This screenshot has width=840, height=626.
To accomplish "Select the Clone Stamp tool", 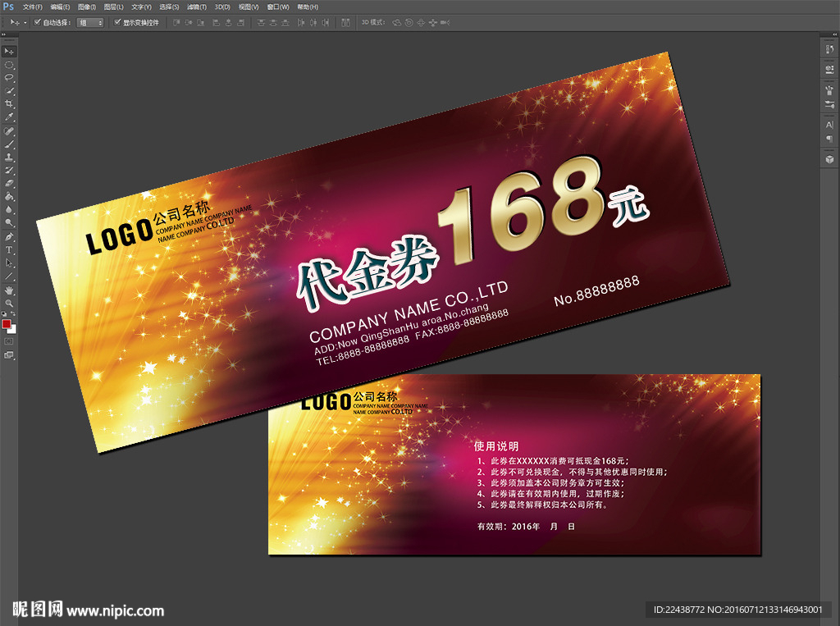I will pos(9,158).
